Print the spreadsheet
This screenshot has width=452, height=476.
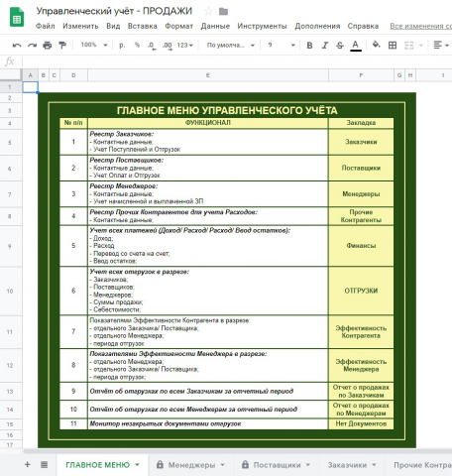(48, 46)
